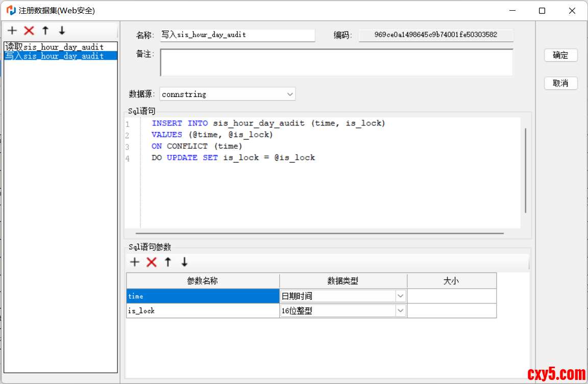
Task: Click the VALUES line in Sql editor
Action: (212, 135)
